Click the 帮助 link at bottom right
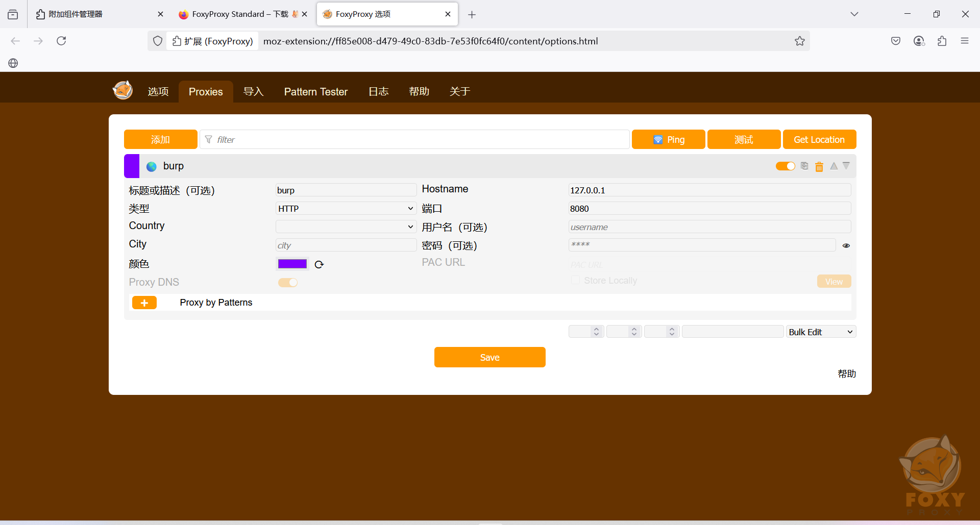This screenshot has height=525, width=980. coord(847,373)
